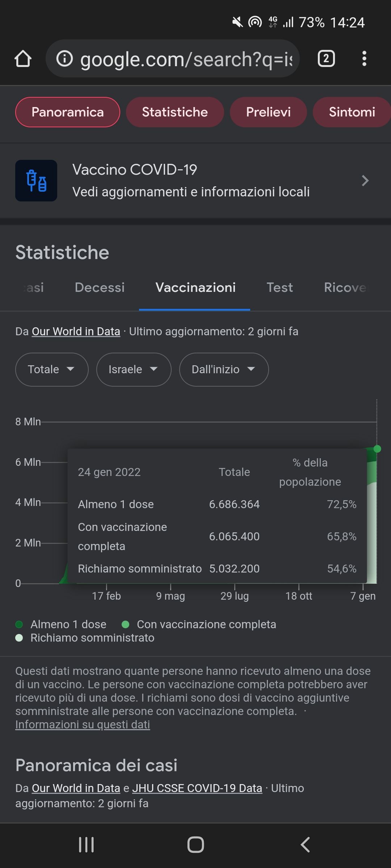Screen dimensions: 391x868
Task: Switch to the Decessi statistics tab
Action: (100, 288)
